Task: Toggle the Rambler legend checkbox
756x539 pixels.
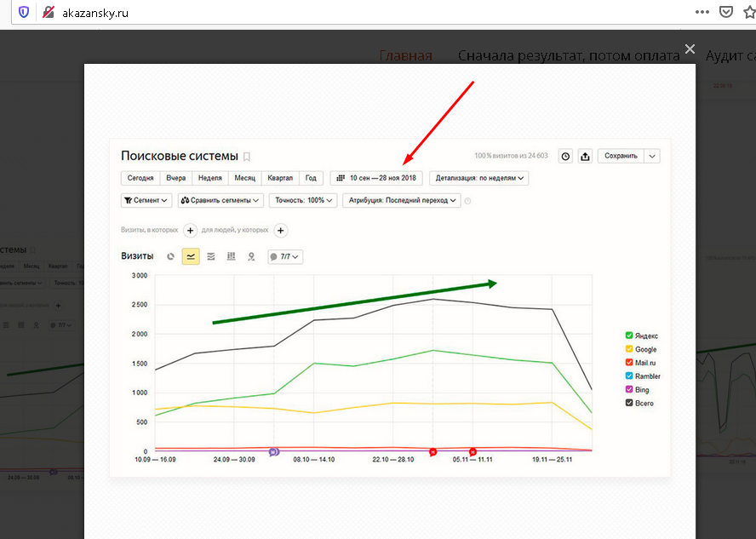Action: coord(629,376)
